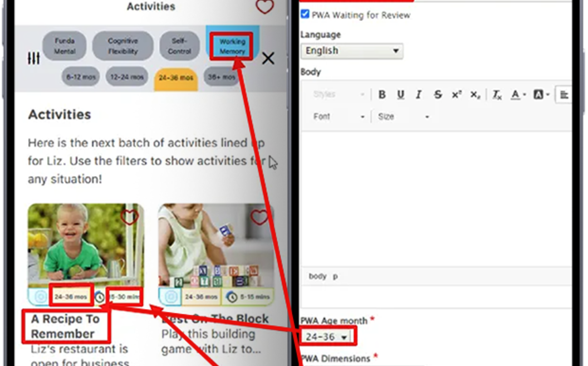Expand the Size dropdown
This screenshot has width=588, height=366.
403,117
